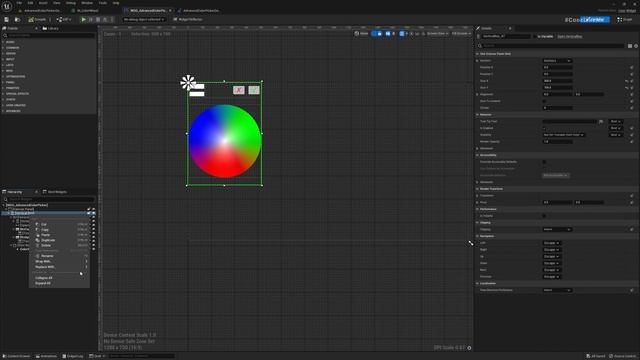This screenshot has height=360, width=640.
Task: Toggle lock icon on Canvas Panel row
Action: pos(89,209)
